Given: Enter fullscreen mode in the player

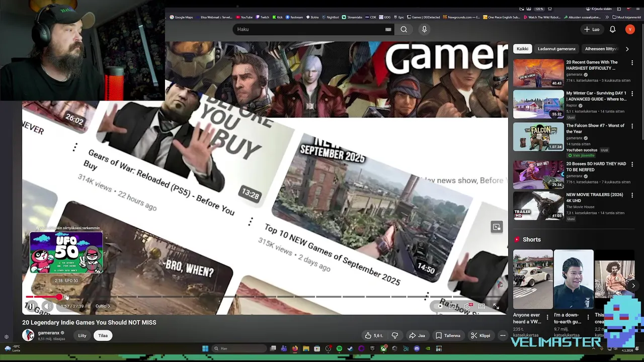Looking at the screenshot, I should (x=496, y=306).
